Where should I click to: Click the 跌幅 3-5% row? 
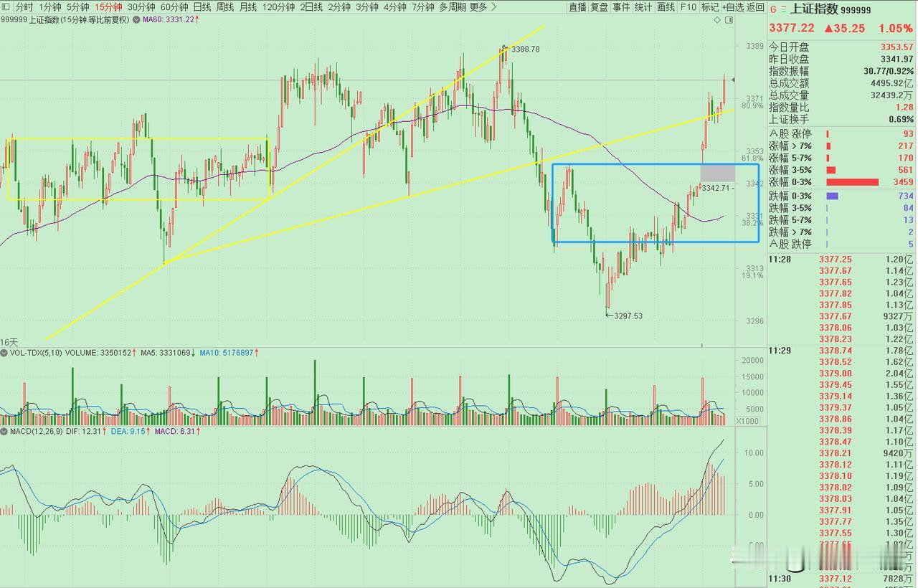[841, 208]
